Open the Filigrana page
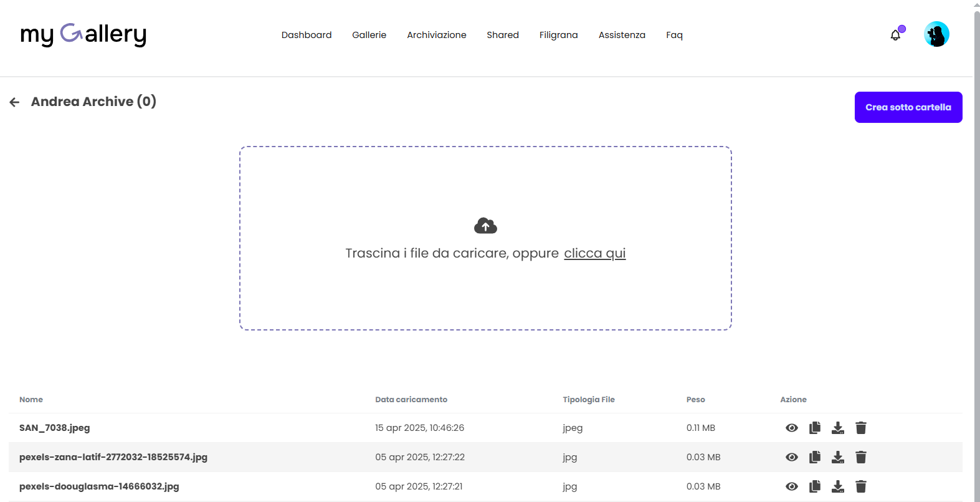This screenshot has width=980, height=502. point(559,35)
